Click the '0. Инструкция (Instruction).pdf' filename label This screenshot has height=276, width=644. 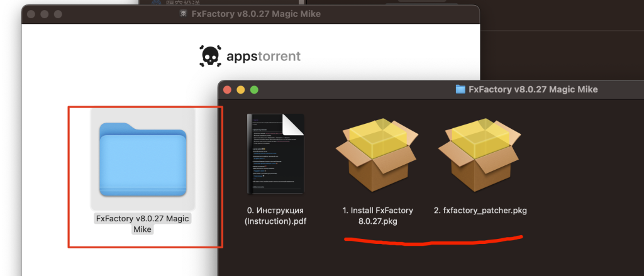tap(275, 215)
